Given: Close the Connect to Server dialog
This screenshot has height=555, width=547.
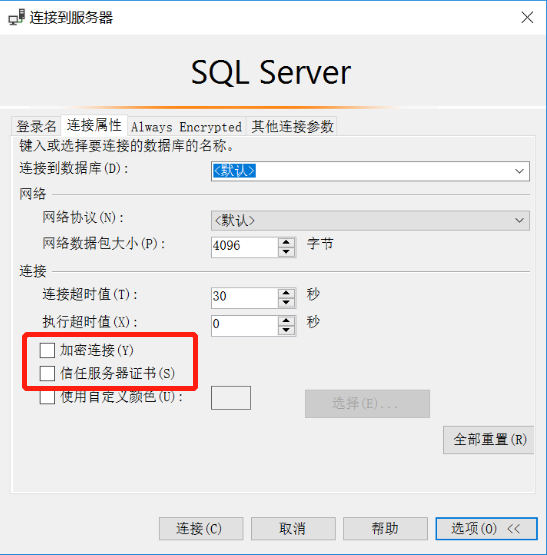Looking at the screenshot, I should click(x=527, y=17).
